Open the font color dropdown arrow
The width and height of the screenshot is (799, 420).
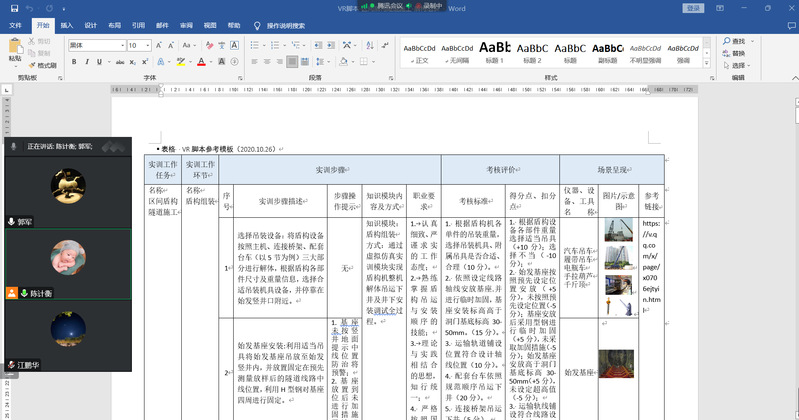pos(210,62)
